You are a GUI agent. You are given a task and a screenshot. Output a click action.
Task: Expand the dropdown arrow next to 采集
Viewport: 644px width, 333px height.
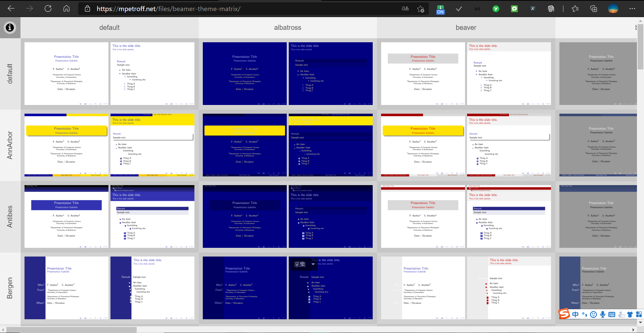coord(313,264)
